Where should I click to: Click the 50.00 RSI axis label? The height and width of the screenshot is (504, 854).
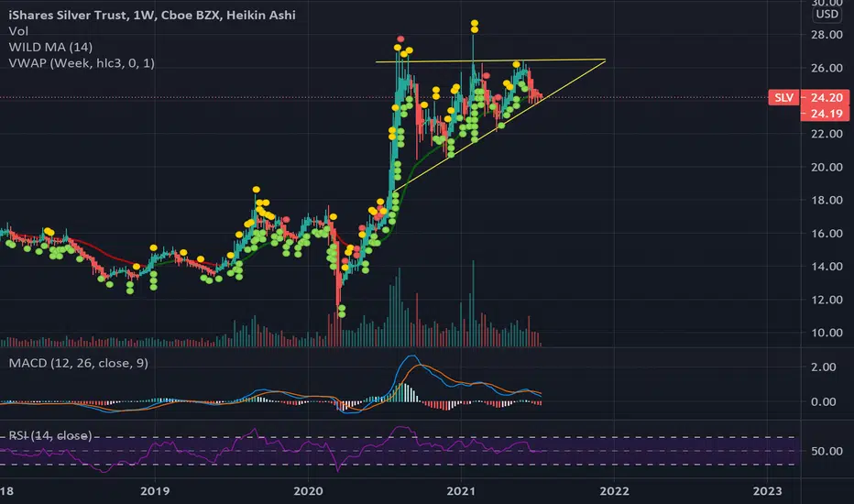pyautogui.click(x=827, y=451)
